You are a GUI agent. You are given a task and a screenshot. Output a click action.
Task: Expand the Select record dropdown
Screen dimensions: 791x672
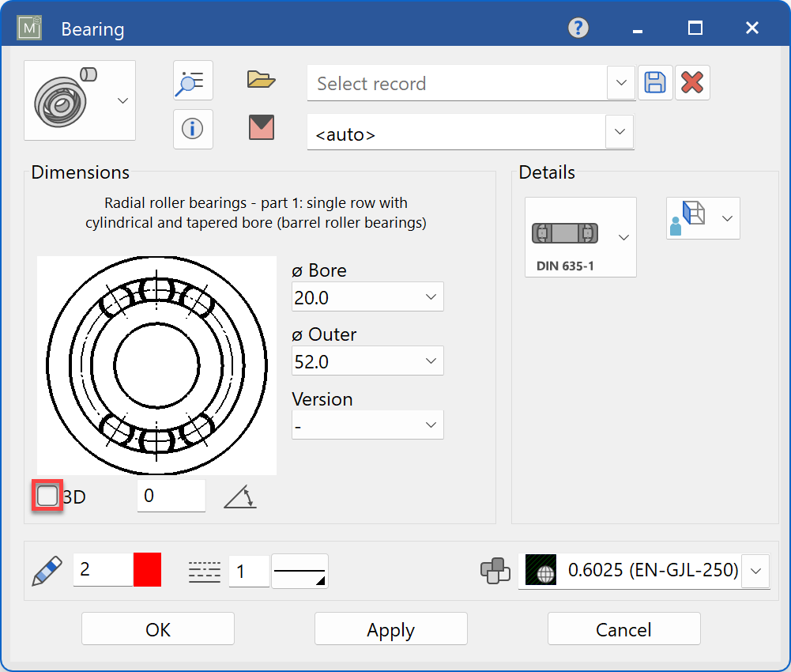pyautogui.click(x=621, y=83)
